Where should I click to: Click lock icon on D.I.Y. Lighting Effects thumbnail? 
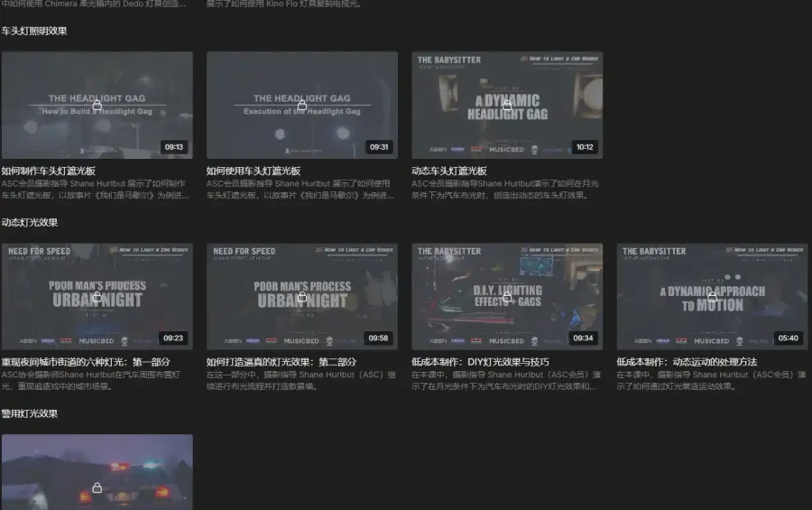(x=507, y=296)
